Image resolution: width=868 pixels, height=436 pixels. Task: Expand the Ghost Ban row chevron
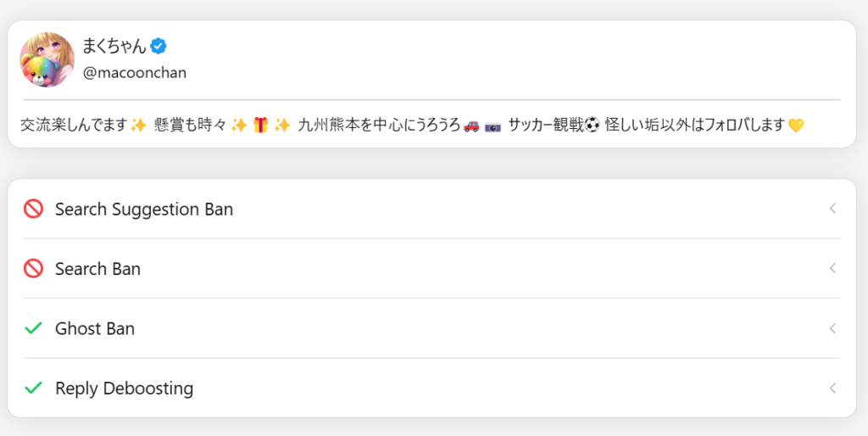832,328
